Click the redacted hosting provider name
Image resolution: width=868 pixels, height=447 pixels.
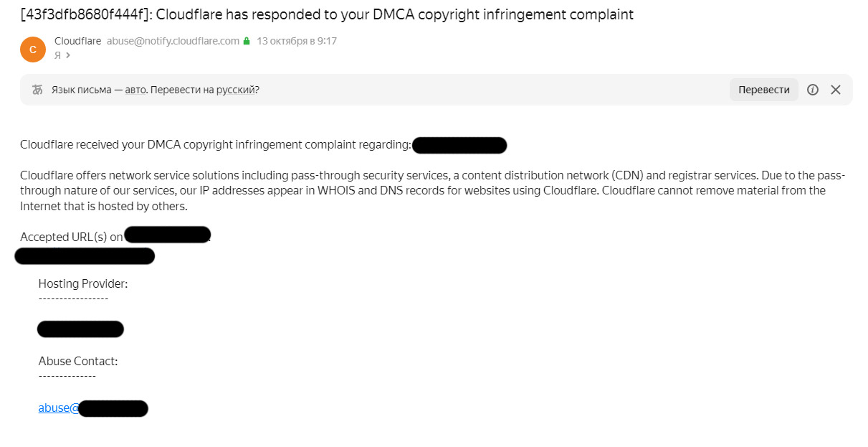pyautogui.click(x=80, y=329)
